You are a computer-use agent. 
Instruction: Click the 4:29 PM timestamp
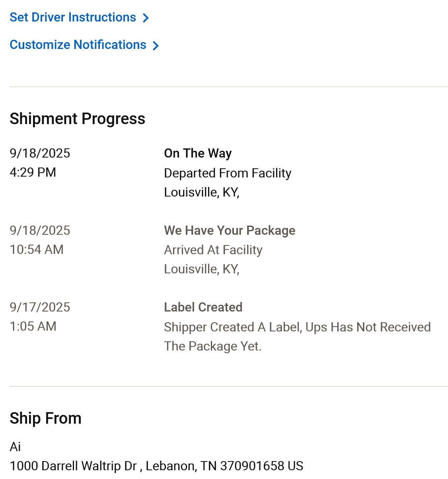tap(33, 172)
